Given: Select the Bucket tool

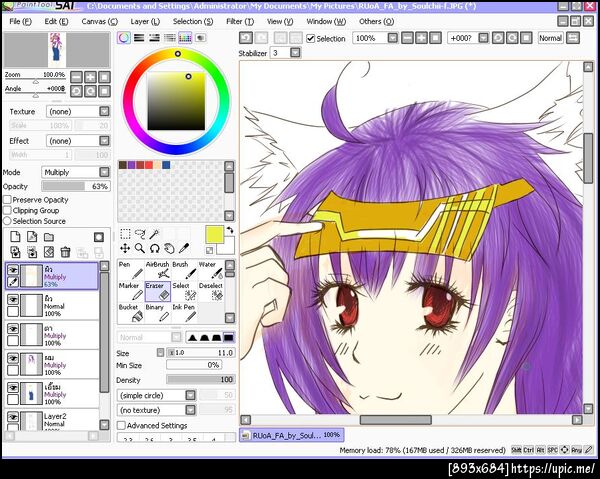Looking at the screenshot, I should [130, 313].
